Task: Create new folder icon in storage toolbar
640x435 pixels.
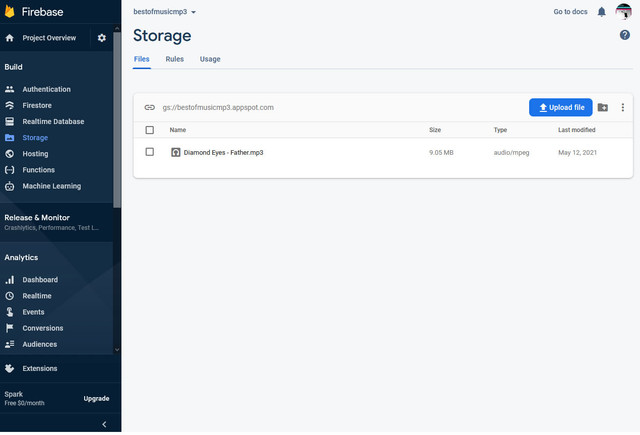Action: coord(603,107)
